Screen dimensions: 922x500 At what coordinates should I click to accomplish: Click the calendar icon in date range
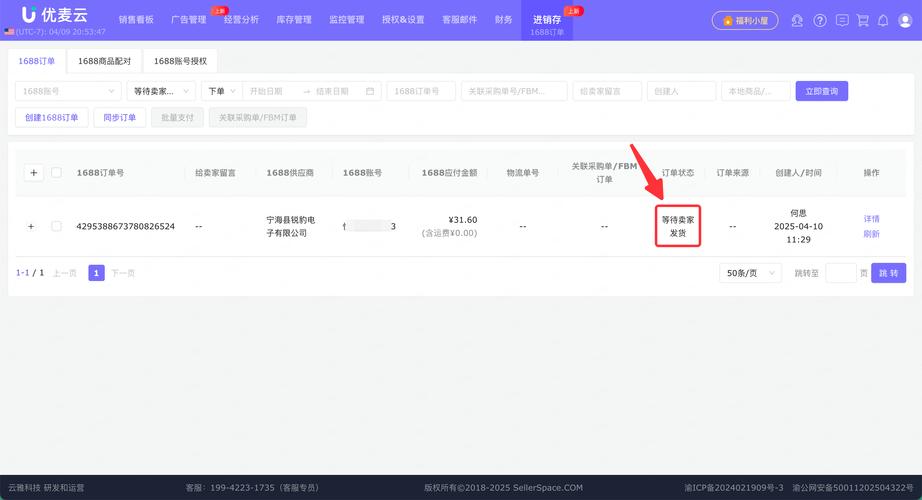[x=370, y=91]
